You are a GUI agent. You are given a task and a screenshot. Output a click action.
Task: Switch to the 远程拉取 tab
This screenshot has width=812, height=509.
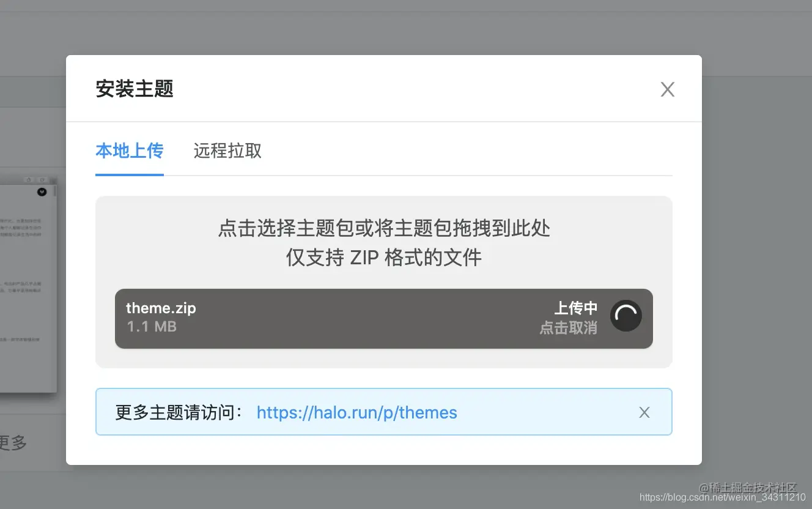[227, 150]
